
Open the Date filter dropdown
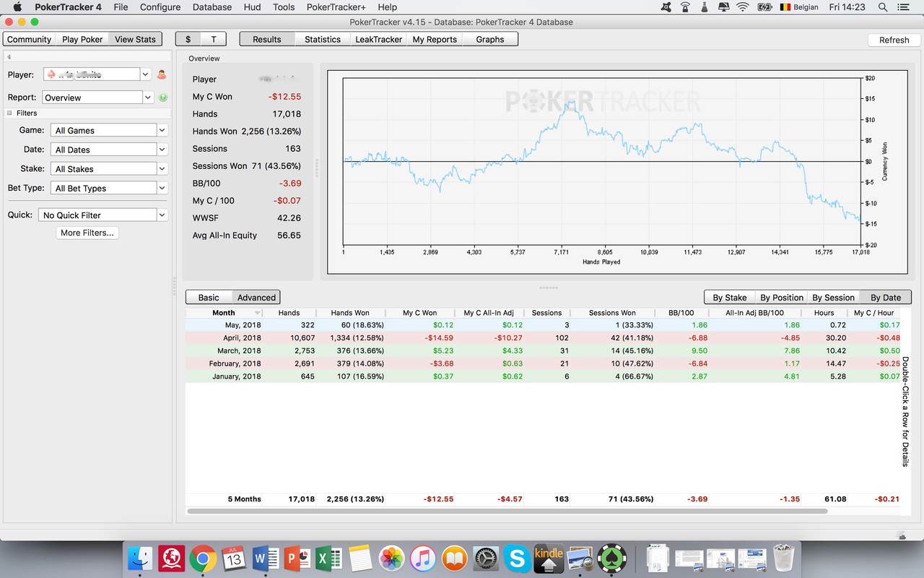click(162, 150)
